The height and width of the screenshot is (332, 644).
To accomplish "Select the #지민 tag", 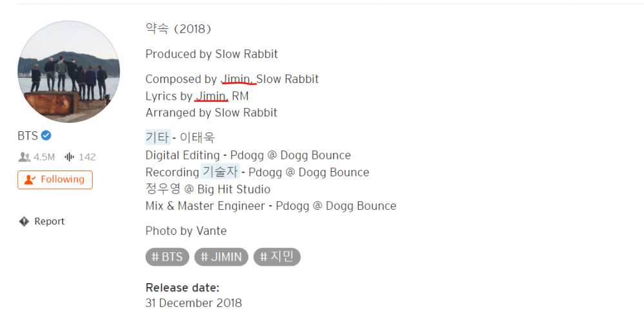I will 277,257.
